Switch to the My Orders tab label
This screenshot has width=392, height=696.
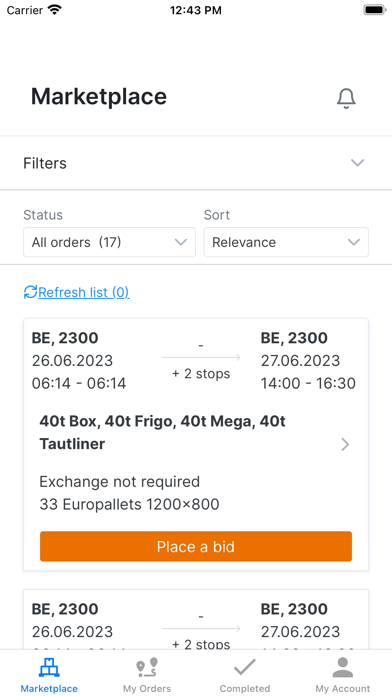click(x=147, y=688)
